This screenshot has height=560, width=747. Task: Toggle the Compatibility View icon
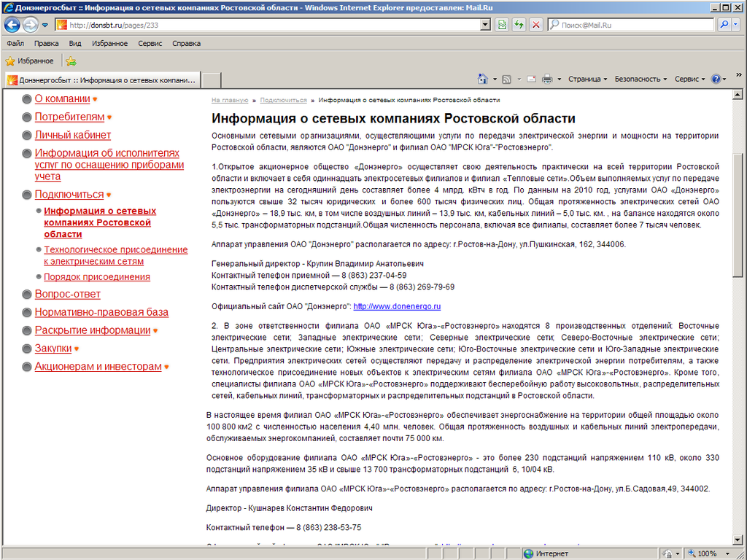502,25
